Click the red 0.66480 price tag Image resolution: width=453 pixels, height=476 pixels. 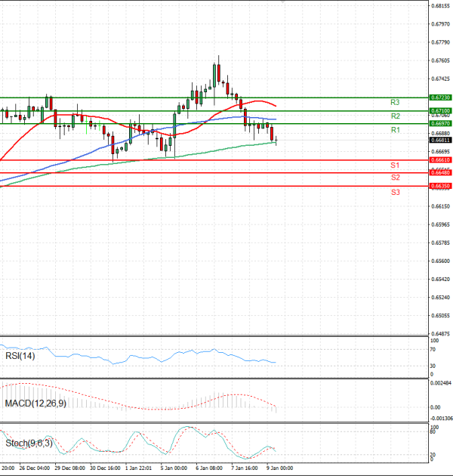coord(440,173)
